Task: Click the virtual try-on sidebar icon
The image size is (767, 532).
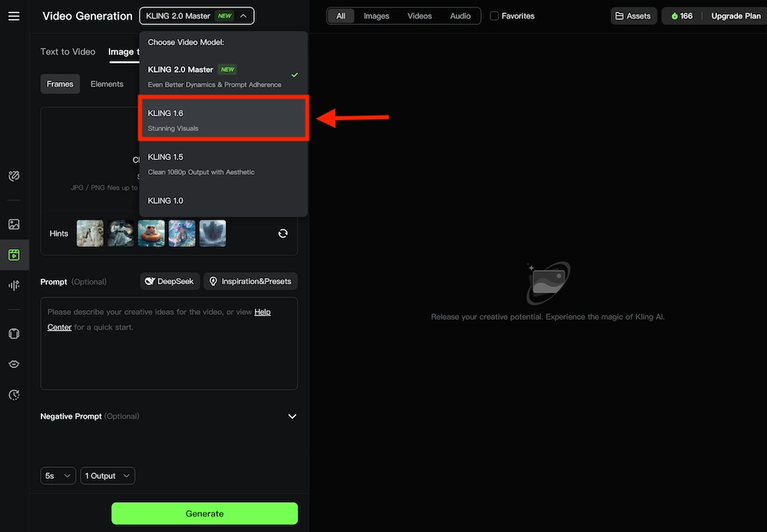Action: point(14,334)
